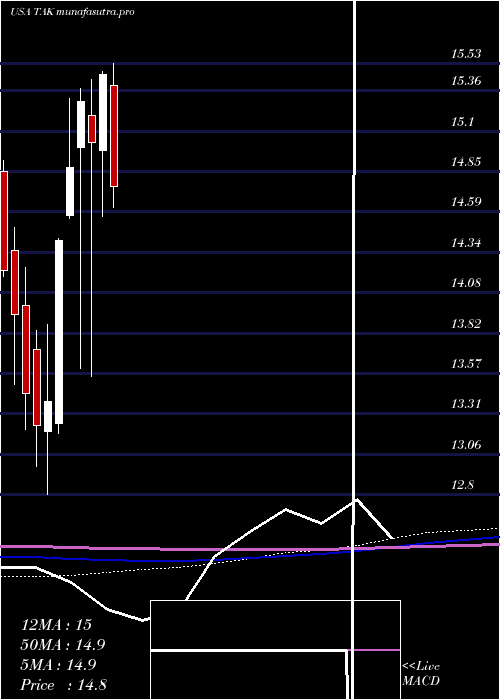
Task: Click the tall white candlestick body ending near 14.4
Action: click(59, 332)
